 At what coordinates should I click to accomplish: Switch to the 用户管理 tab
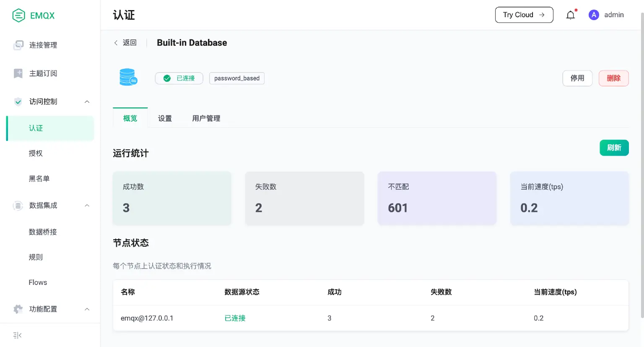[206, 118]
